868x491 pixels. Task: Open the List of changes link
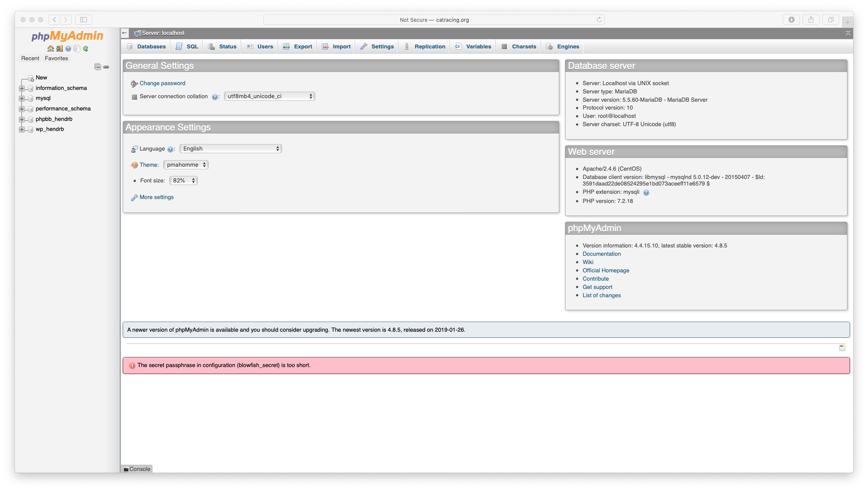tap(602, 295)
